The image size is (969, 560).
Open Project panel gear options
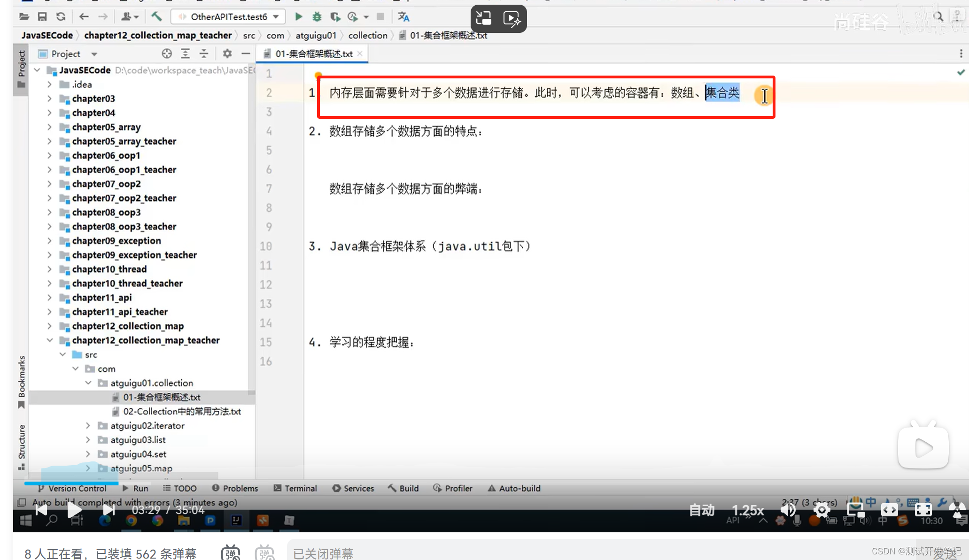(227, 54)
